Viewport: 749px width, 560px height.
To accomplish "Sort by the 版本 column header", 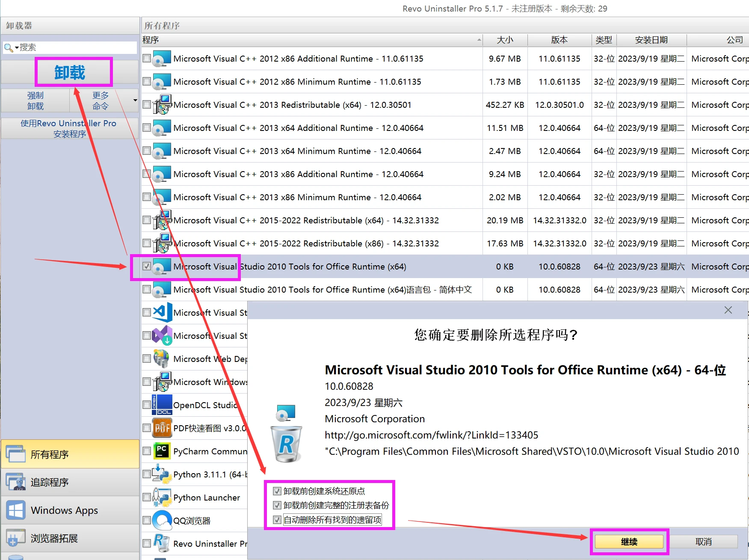I will (x=560, y=40).
